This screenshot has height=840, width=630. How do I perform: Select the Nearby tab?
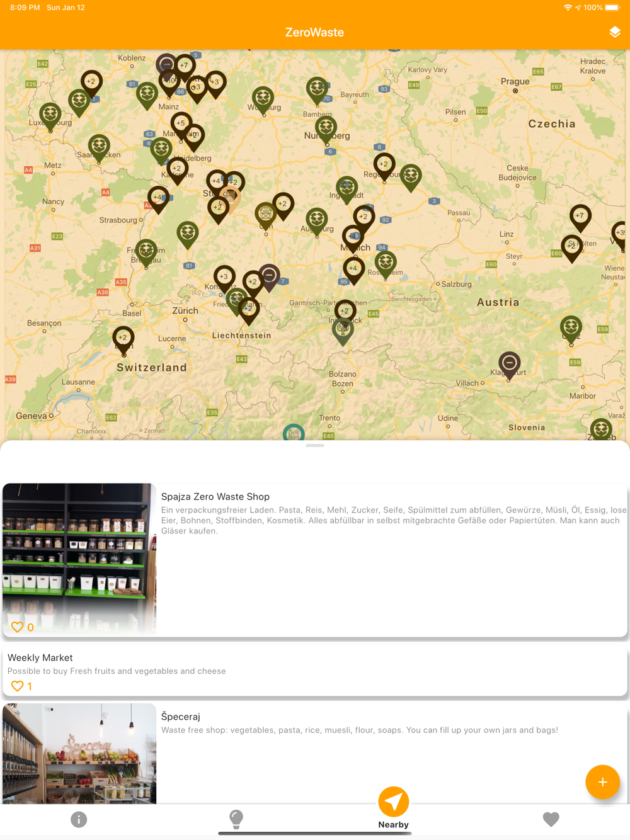click(x=394, y=809)
